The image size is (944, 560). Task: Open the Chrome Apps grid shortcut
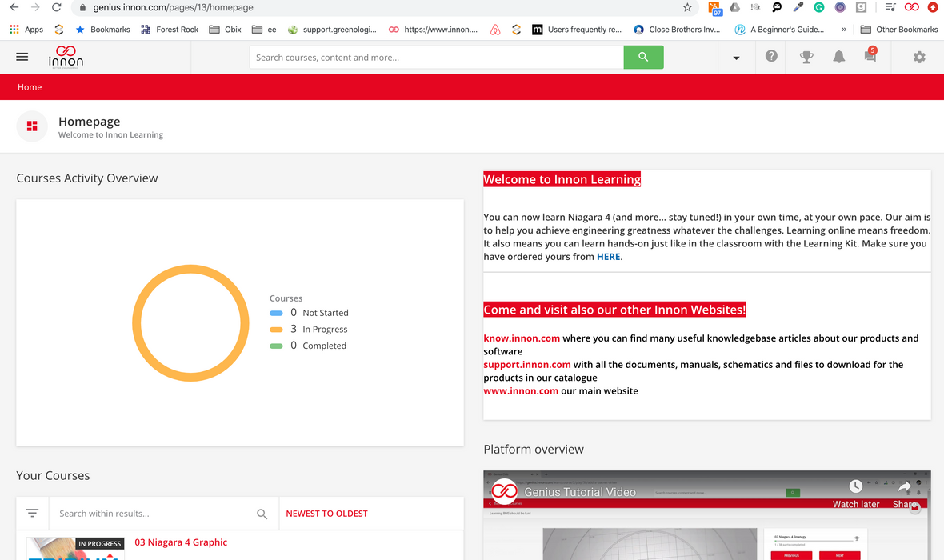point(14,29)
